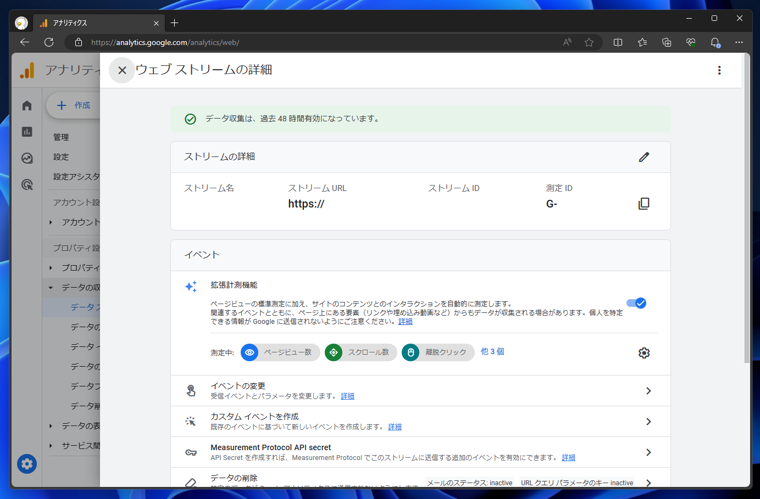
Task: Reload the page
Action: coord(49,42)
